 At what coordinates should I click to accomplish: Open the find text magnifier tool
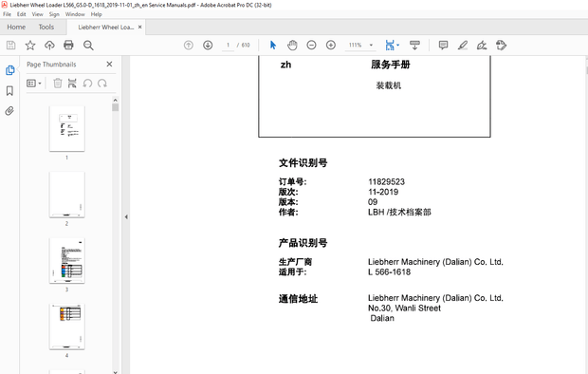click(x=88, y=46)
